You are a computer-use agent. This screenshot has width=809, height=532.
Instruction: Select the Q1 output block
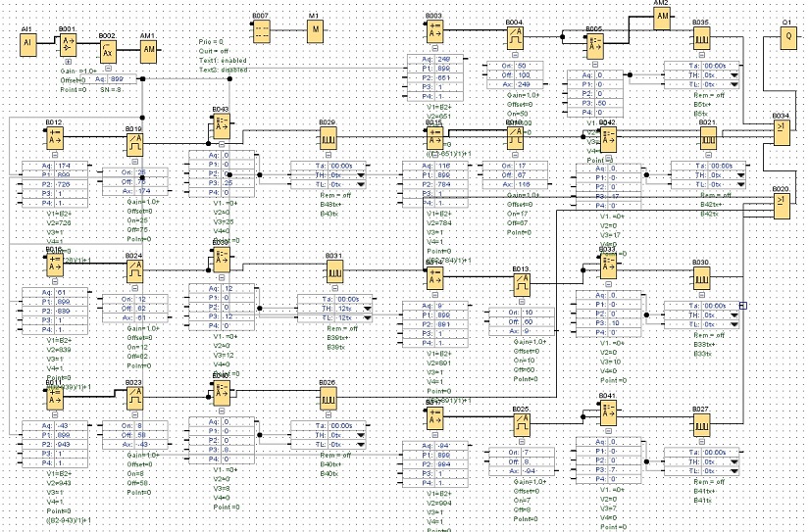pyautogui.click(x=787, y=35)
